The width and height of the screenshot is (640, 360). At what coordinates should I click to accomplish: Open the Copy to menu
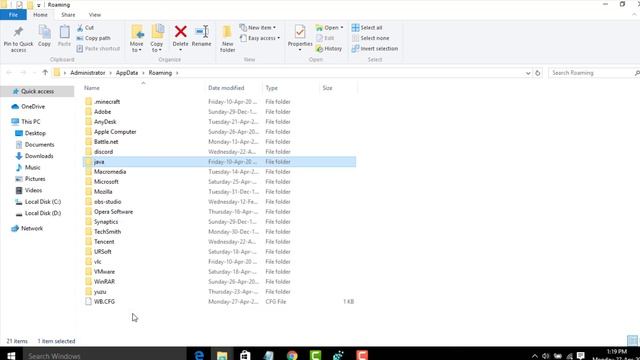(157, 39)
